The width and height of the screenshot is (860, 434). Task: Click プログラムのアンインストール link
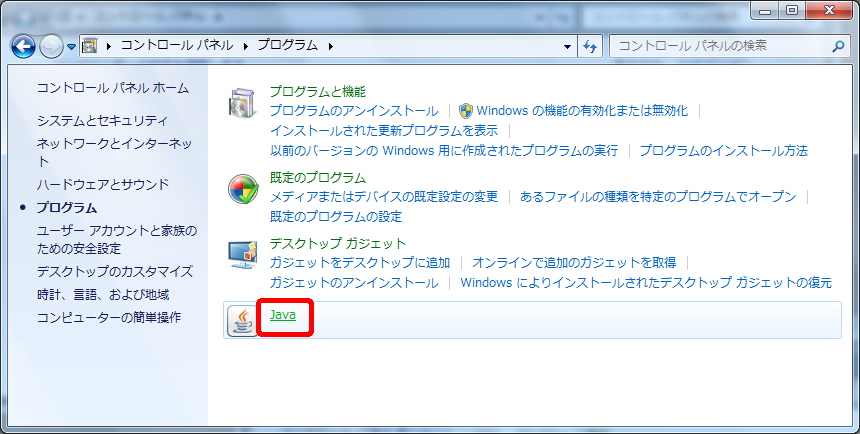(x=354, y=111)
